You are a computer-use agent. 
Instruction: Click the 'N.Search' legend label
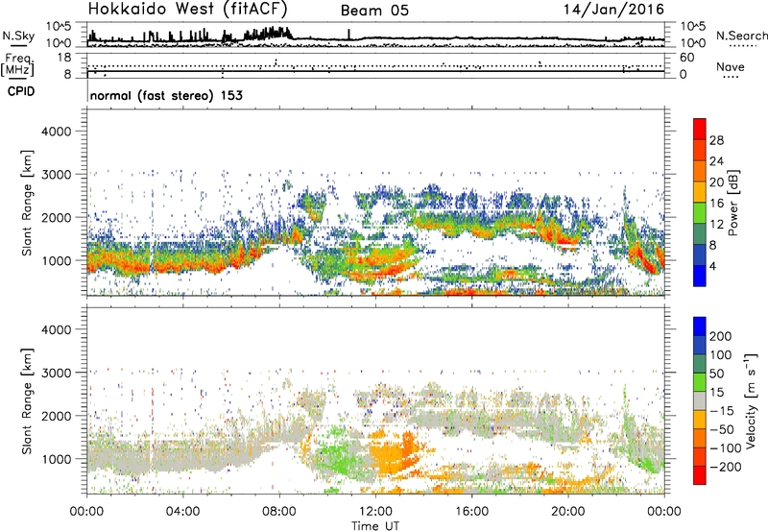(x=741, y=36)
